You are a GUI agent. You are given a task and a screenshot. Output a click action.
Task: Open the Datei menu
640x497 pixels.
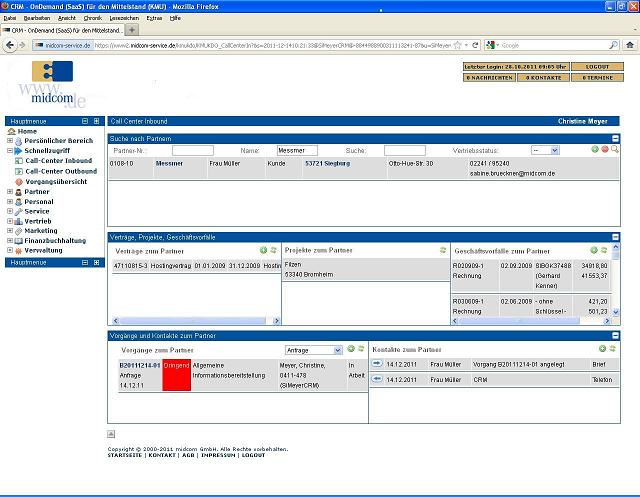click(10, 18)
